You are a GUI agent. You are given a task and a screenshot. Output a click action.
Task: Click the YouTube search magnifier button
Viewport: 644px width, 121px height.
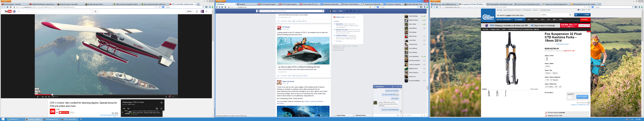point(95,11)
